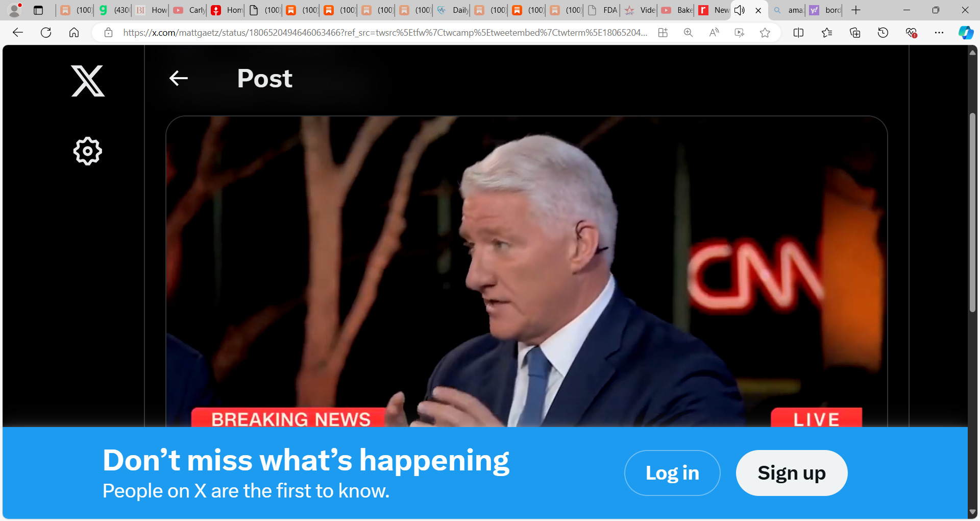Click the X logo in the sidebar
This screenshot has width=980, height=521.
[88, 81]
